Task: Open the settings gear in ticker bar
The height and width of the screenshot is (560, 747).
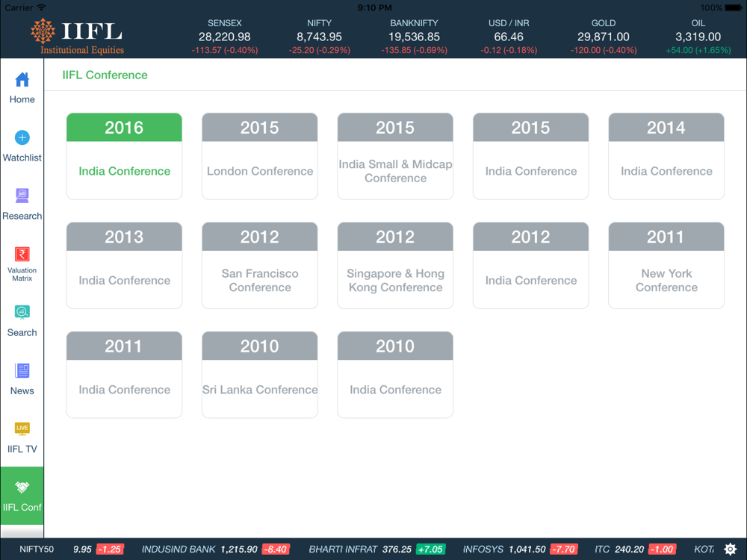Action: [731, 549]
